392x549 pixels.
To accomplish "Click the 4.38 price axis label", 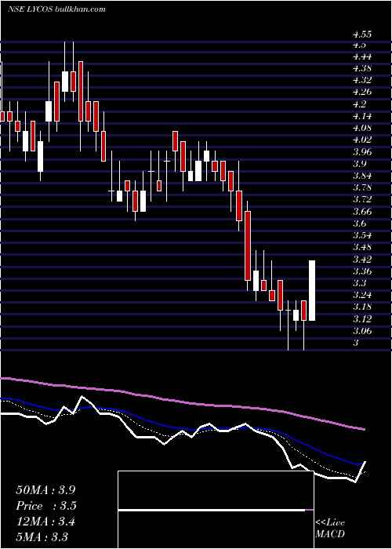I will pyautogui.click(x=362, y=68).
